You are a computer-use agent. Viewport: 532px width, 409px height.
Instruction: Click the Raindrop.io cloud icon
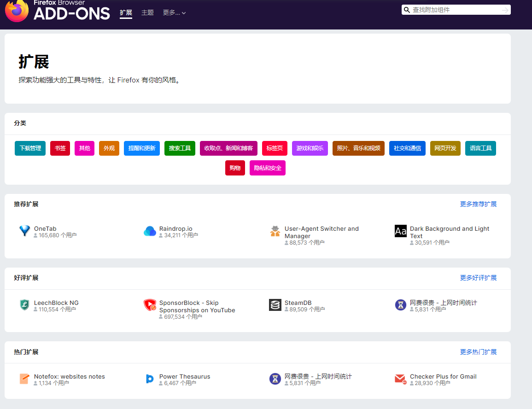150,231
